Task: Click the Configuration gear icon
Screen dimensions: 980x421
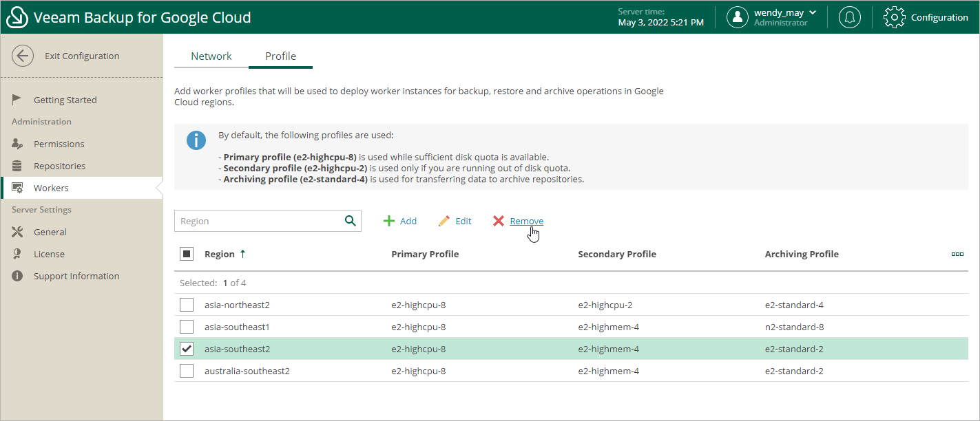Action: (894, 17)
